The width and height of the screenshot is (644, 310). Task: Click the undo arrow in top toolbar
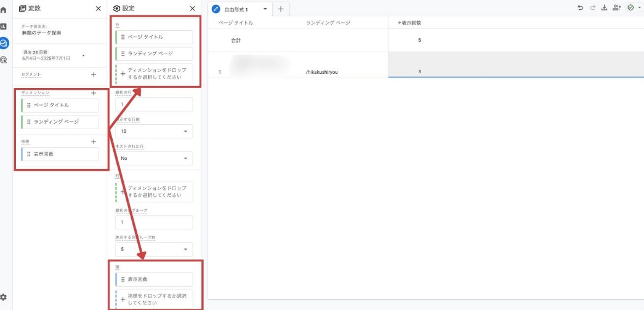point(581,8)
